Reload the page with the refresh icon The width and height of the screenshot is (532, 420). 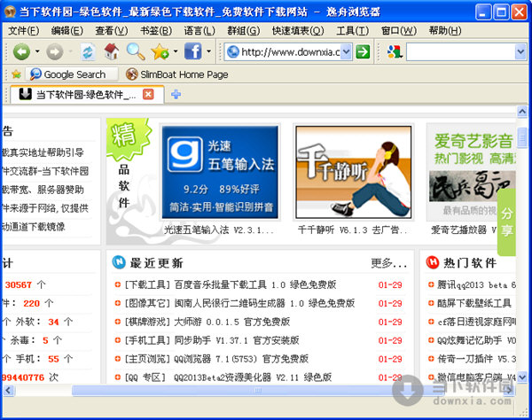88,52
